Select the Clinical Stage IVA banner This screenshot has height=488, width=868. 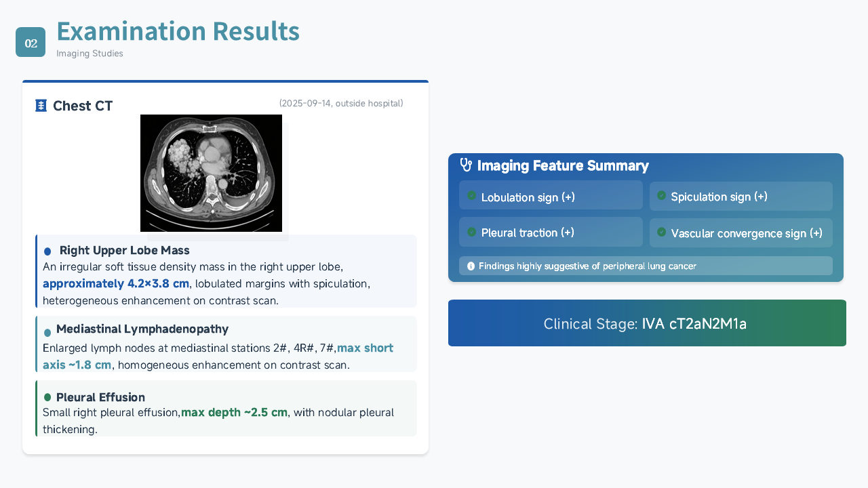647,323
